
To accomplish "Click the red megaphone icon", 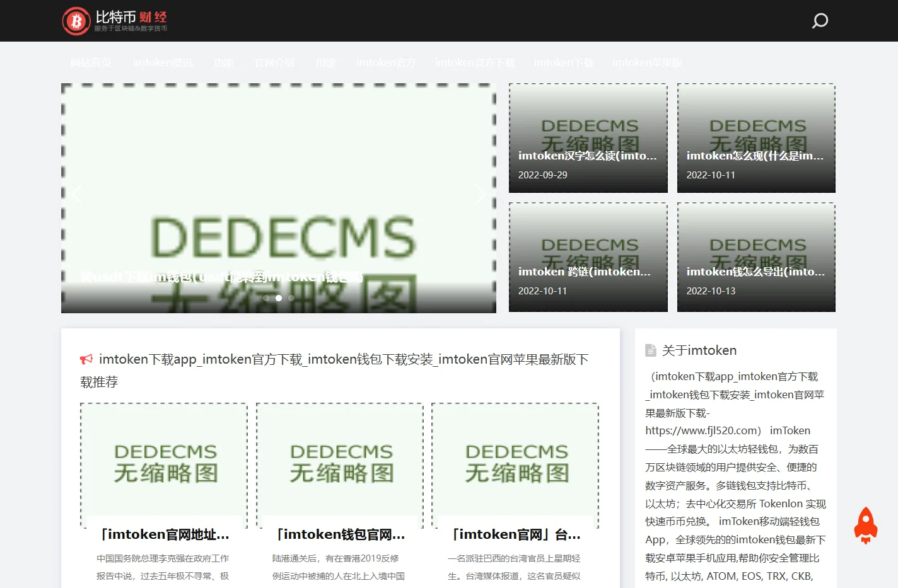I will pos(86,359).
